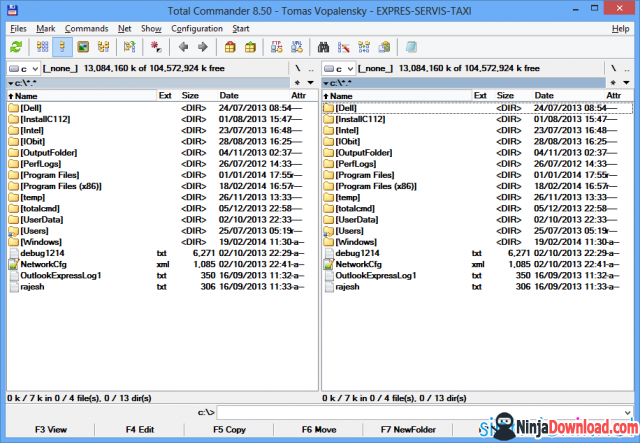Screen dimensions: 640x443
Task: Select [Program Files] folder in left panel
Action: pos(162,175)
